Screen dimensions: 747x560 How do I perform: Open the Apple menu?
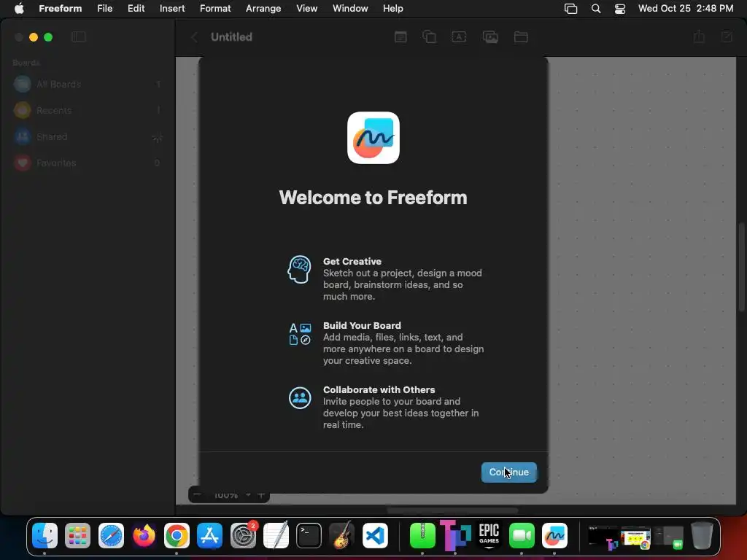19,9
